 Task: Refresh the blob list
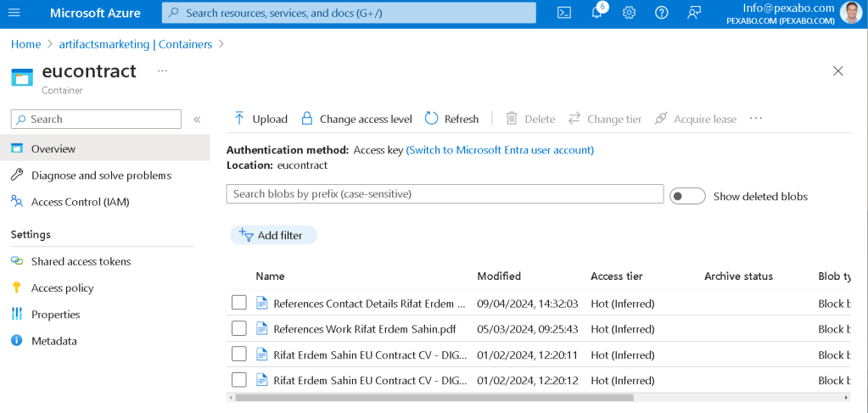(451, 119)
